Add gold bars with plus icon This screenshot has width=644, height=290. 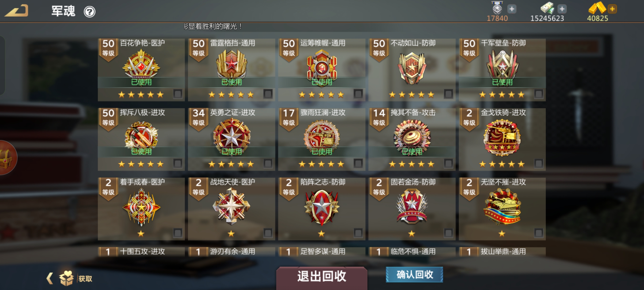612,9
